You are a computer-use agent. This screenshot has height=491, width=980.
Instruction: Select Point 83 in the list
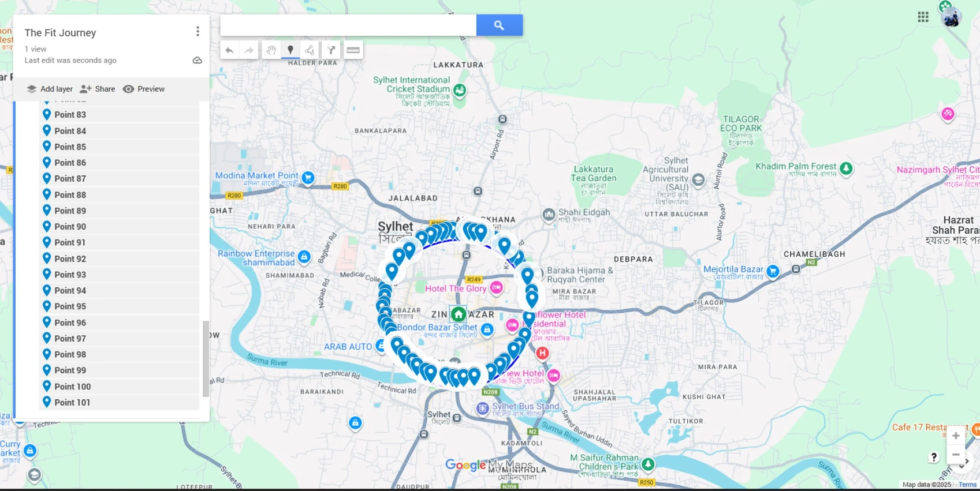[70, 115]
